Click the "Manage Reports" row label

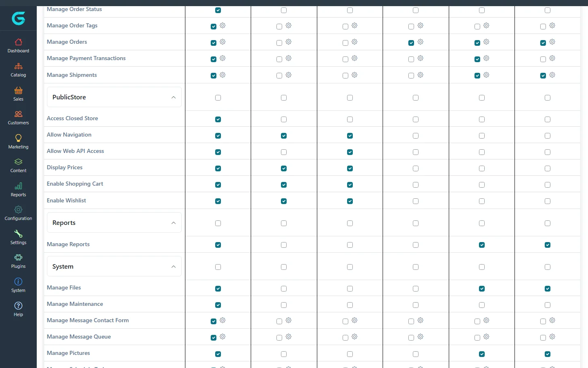68,244
